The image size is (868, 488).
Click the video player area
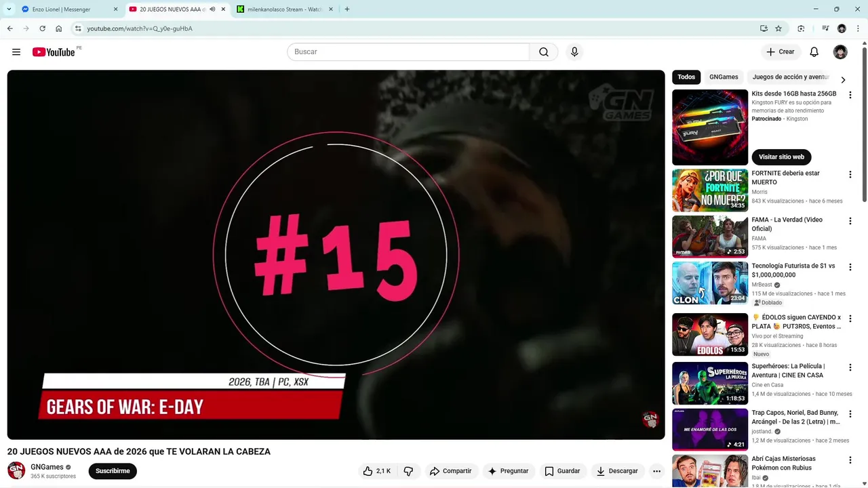pyautogui.click(x=336, y=255)
